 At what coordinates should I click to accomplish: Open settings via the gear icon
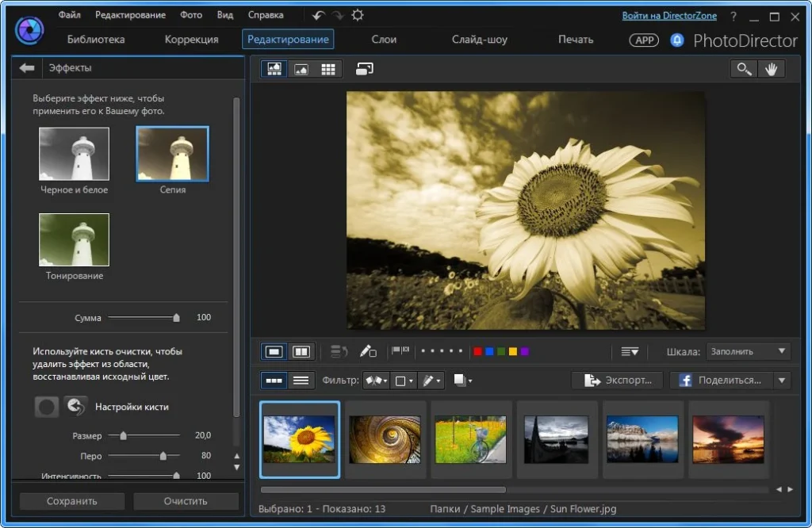tap(358, 16)
